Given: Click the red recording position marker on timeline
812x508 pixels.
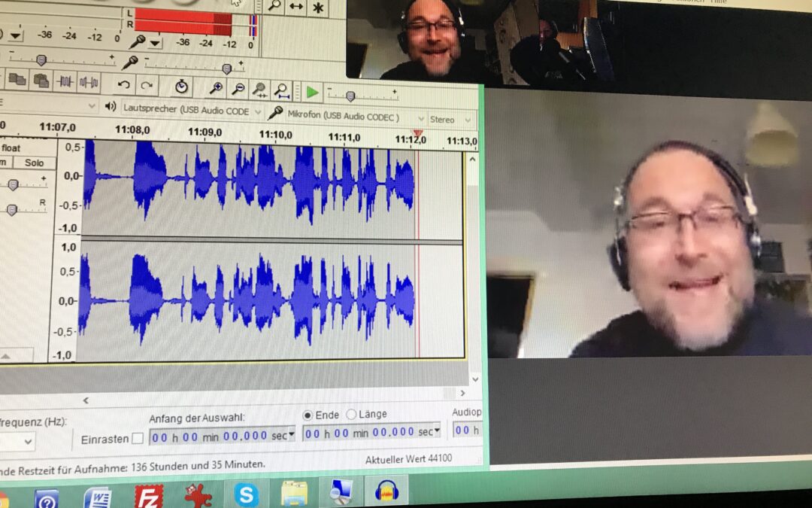Looking at the screenshot, I should (x=418, y=134).
